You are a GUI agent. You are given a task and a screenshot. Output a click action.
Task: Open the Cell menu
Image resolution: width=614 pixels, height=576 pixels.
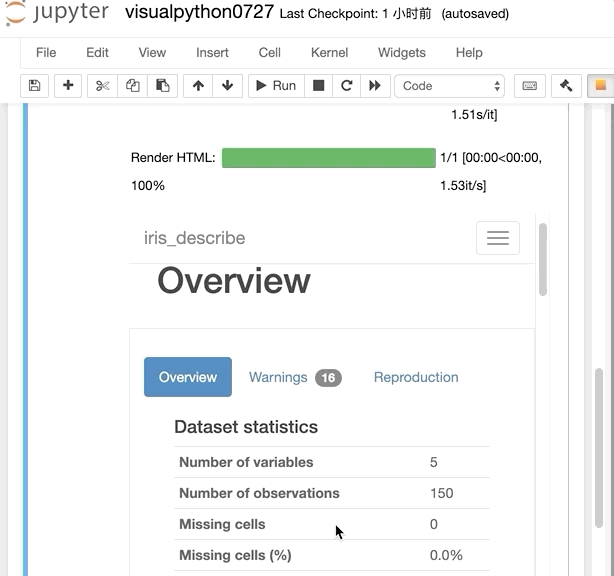(x=269, y=52)
